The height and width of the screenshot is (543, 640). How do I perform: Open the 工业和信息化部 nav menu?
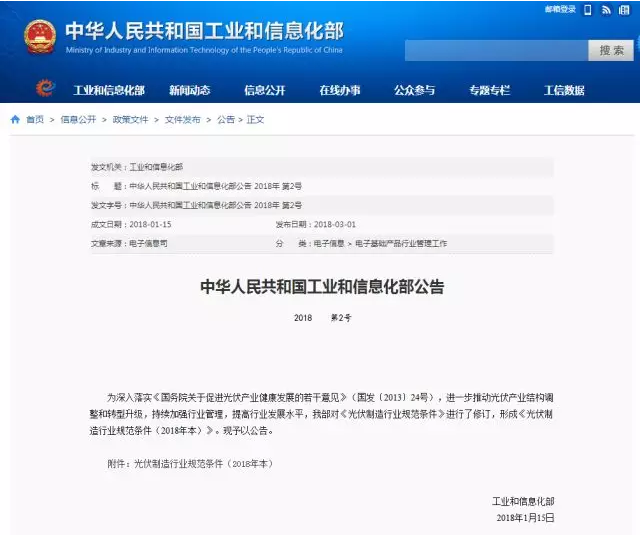click(x=109, y=90)
